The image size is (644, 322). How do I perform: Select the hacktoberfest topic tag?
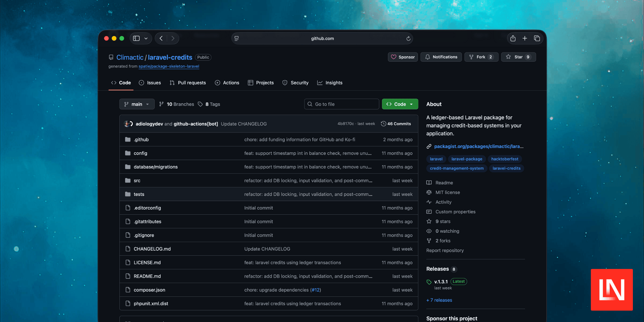(x=505, y=159)
